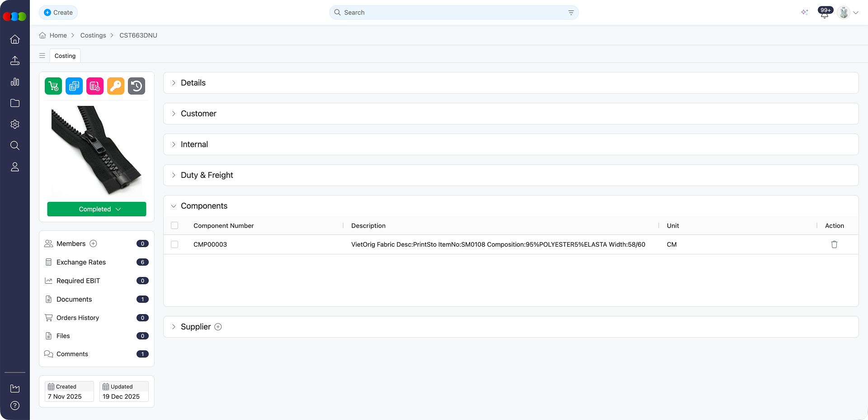Select all components header checkbox

[x=175, y=225]
